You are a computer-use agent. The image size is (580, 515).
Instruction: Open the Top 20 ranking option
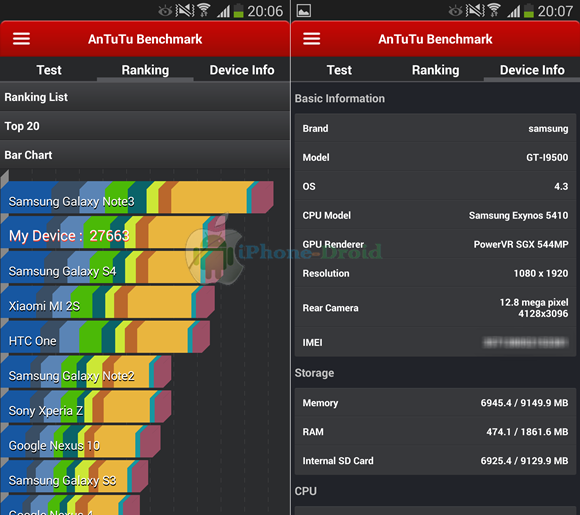pyautogui.click(x=145, y=126)
